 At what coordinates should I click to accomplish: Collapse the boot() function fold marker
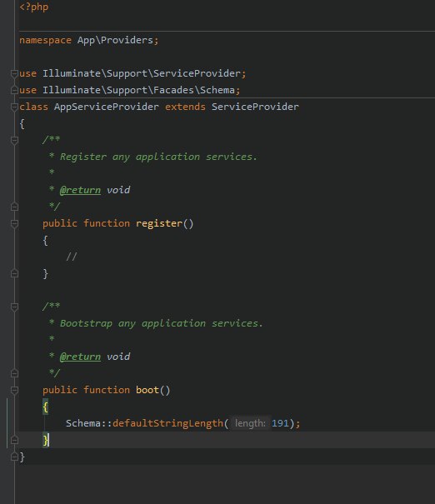click(x=14, y=390)
